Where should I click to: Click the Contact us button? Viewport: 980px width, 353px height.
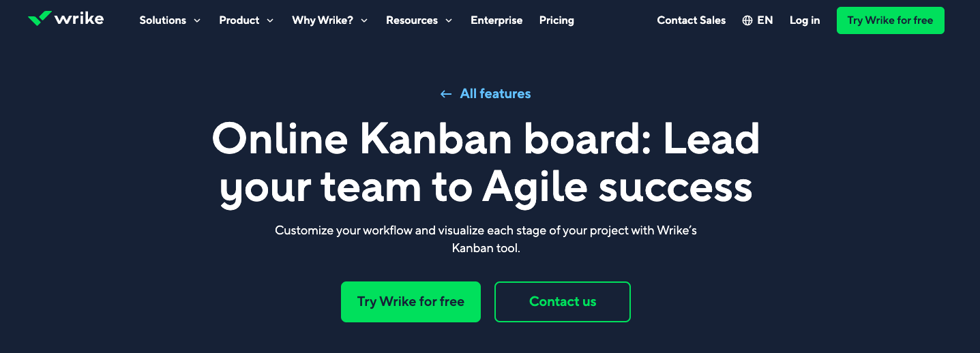563,301
